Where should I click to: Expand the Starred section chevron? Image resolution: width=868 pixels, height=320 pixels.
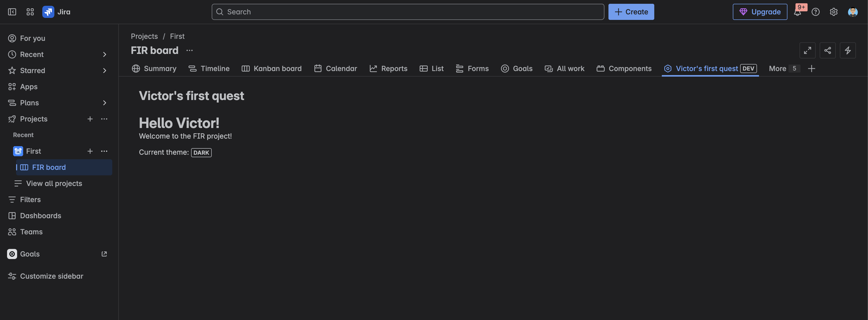click(104, 71)
